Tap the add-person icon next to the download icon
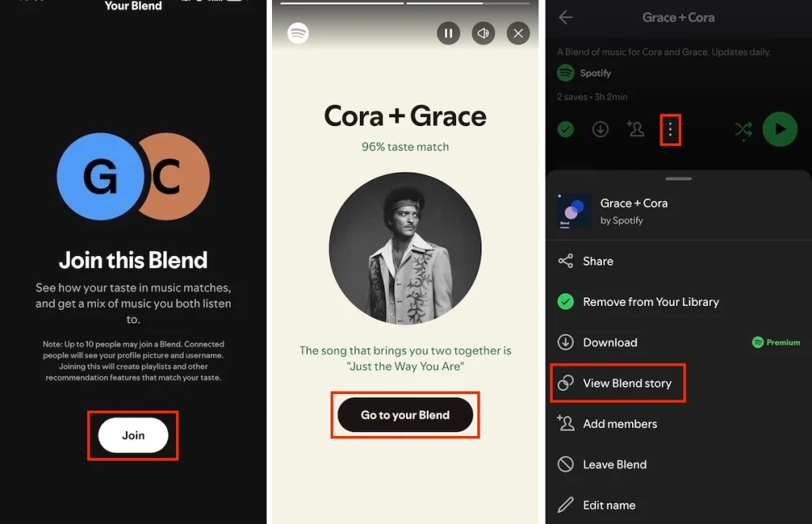 pyautogui.click(x=635, y=128)
